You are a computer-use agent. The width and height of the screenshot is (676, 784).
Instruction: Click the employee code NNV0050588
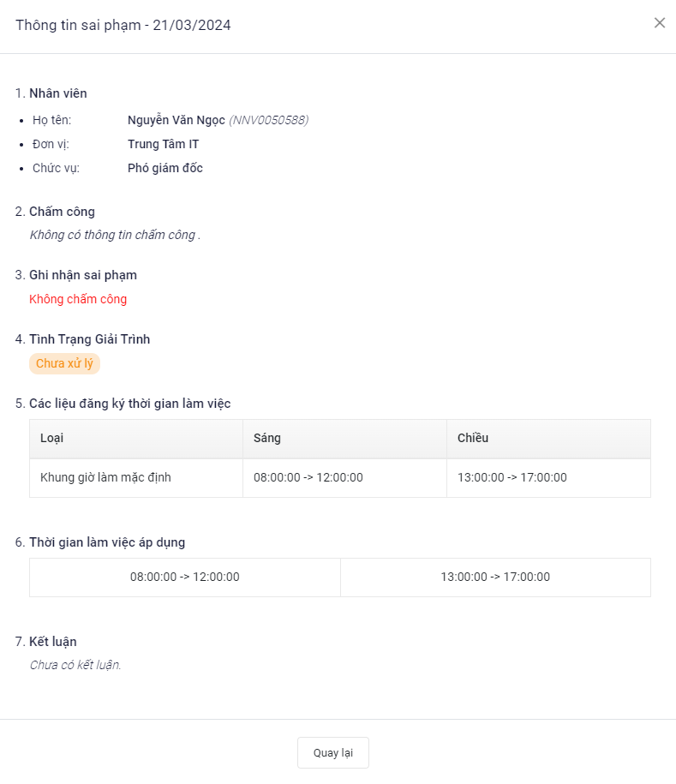coord(269,120)
